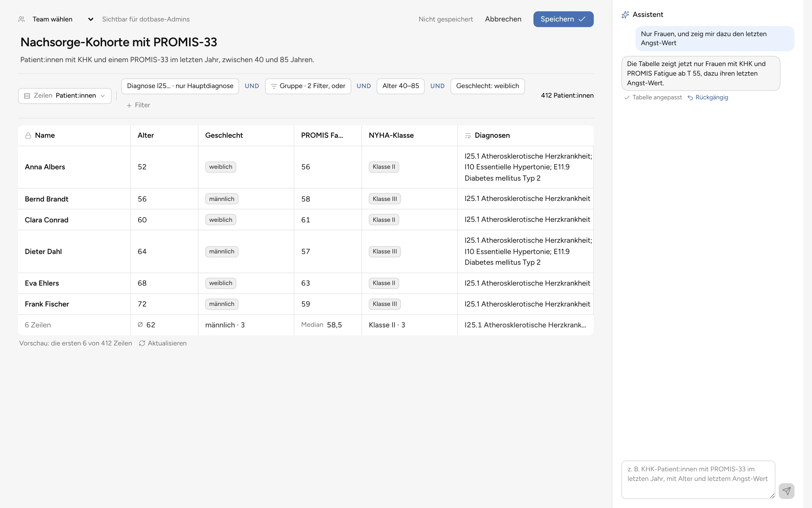Screen dimensions: 812x508
Task: Select the Bernd Brandt row name
Action: 47,199
